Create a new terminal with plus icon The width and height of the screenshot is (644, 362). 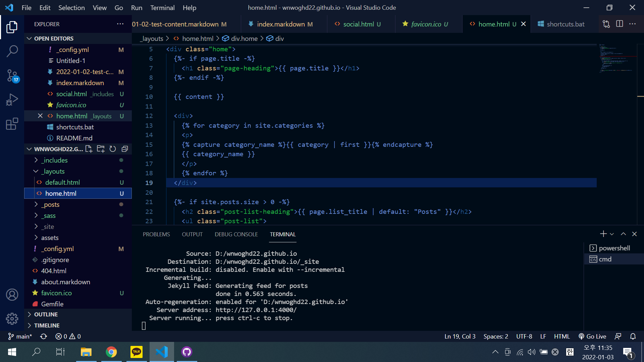click(x=603, y=234)
